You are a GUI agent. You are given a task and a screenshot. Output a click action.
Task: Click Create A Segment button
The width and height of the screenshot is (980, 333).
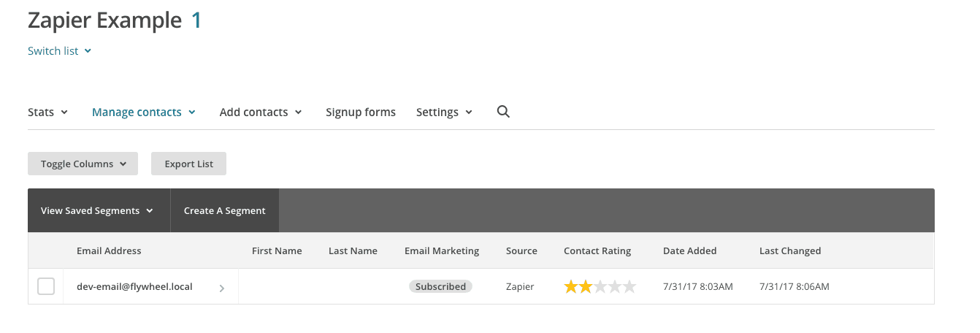225,210
